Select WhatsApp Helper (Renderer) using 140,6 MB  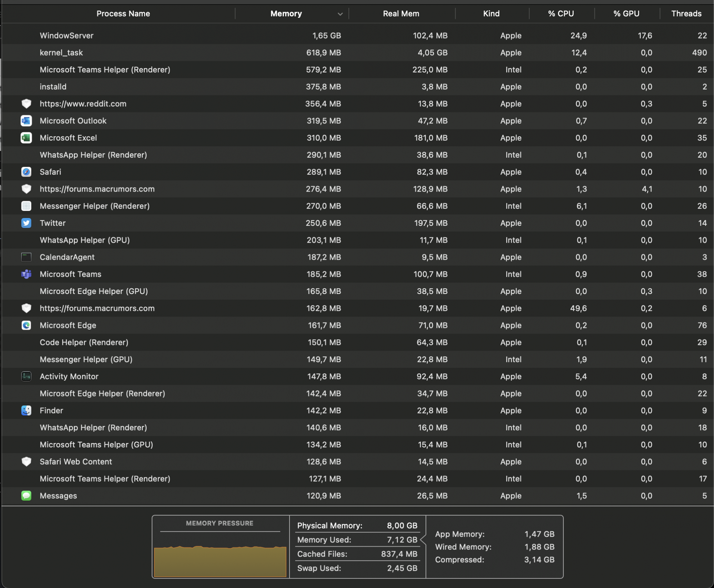[x=358, y=428]
